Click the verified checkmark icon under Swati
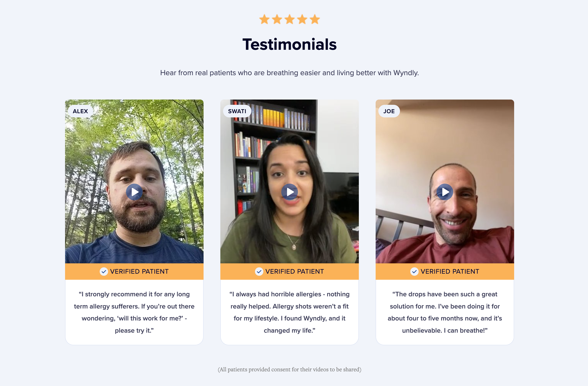The width and height of the screenshot is (588, 386). 259,272
